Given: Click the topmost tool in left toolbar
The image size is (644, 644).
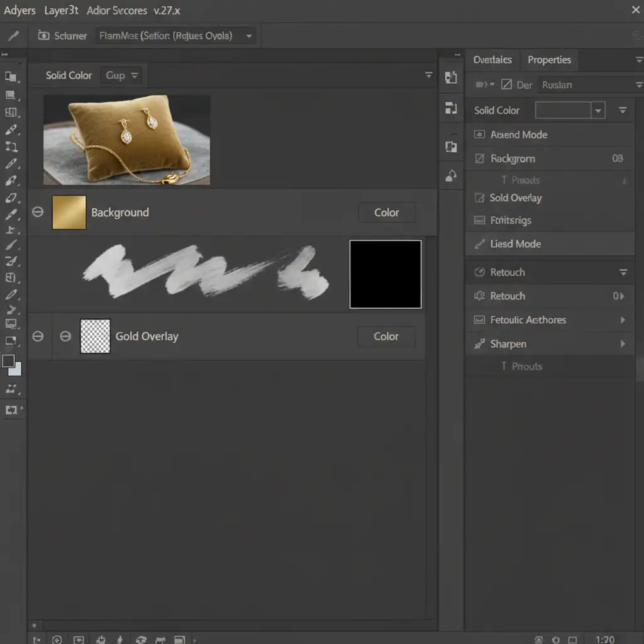Looking at the screenshot, I should [x=11, y=77].
